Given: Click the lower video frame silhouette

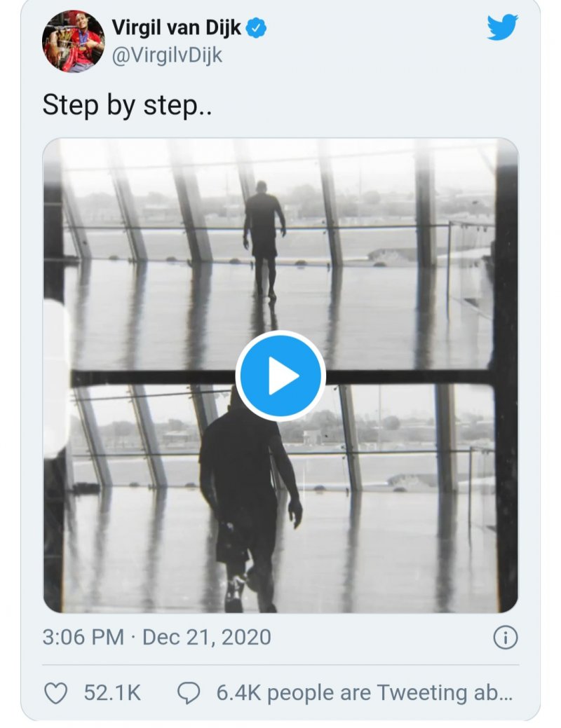Looking at the screenshot, I should (x=245, y=490).
